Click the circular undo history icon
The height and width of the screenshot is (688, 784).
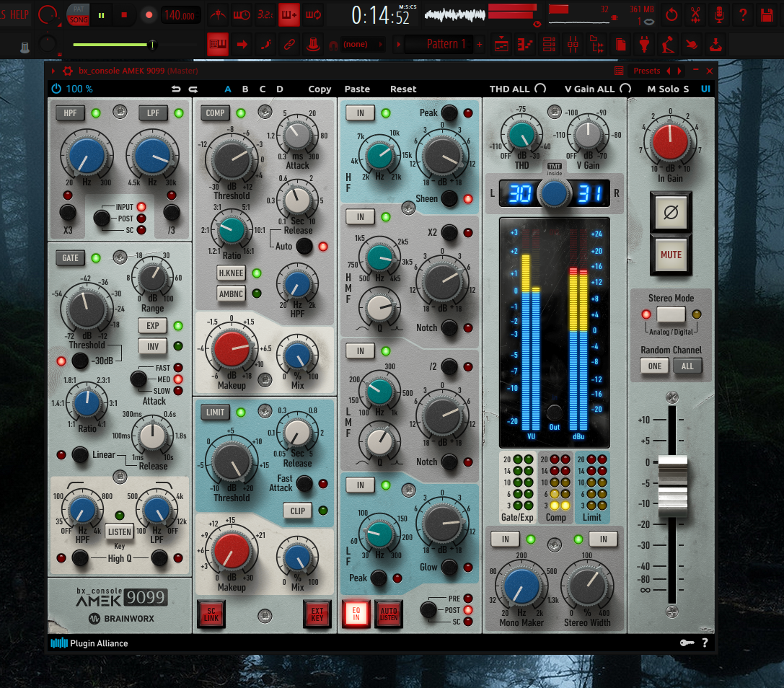pyautogui.click(x=671, y=15)
